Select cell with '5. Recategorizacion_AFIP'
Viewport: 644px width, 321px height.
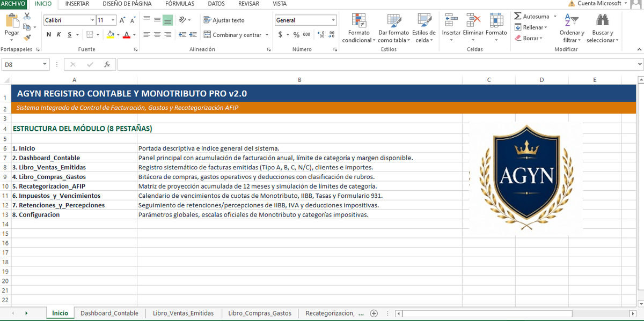point(74,186)
